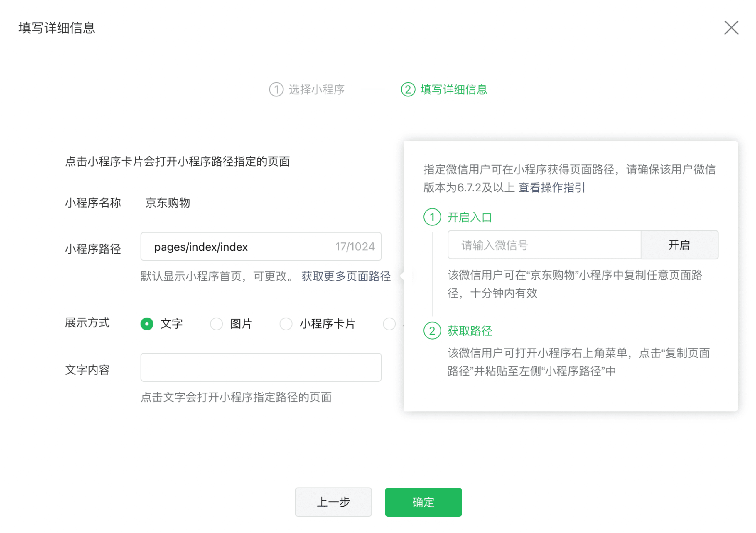Click the 获取路径 step number icon
This screenshot has height=533, width=756.
pyautogui.click(x=432, y=331)
